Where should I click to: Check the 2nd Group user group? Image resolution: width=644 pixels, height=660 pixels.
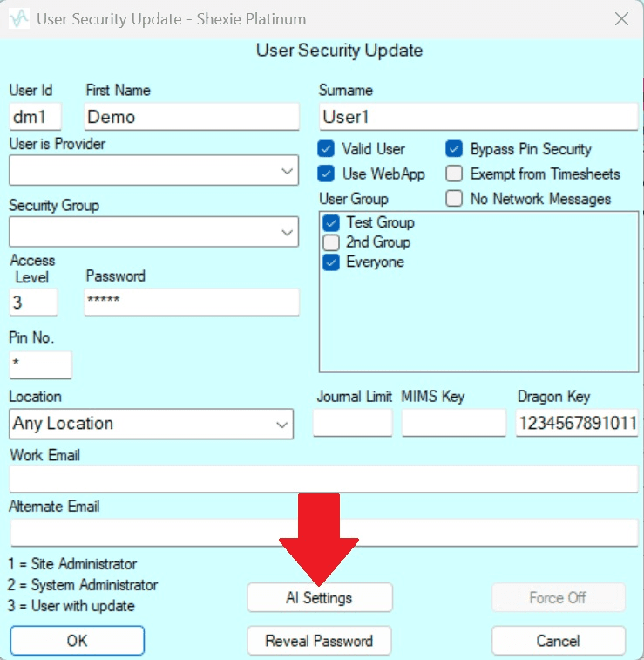coord(331,242)
